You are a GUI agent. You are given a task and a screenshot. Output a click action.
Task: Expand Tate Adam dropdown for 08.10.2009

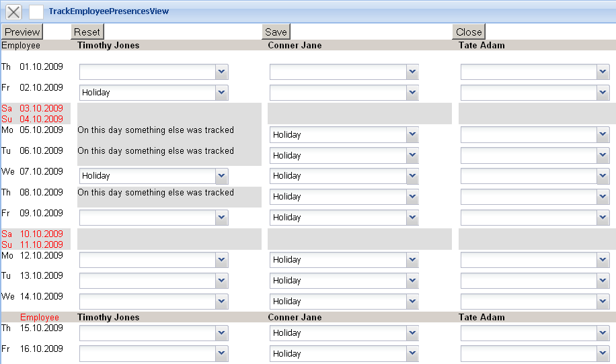pyautogui.click(x=603, y=197)
